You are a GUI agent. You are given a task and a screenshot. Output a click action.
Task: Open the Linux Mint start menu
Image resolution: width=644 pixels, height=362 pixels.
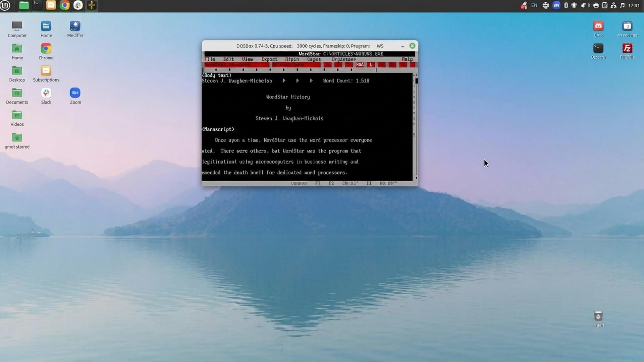5,5
